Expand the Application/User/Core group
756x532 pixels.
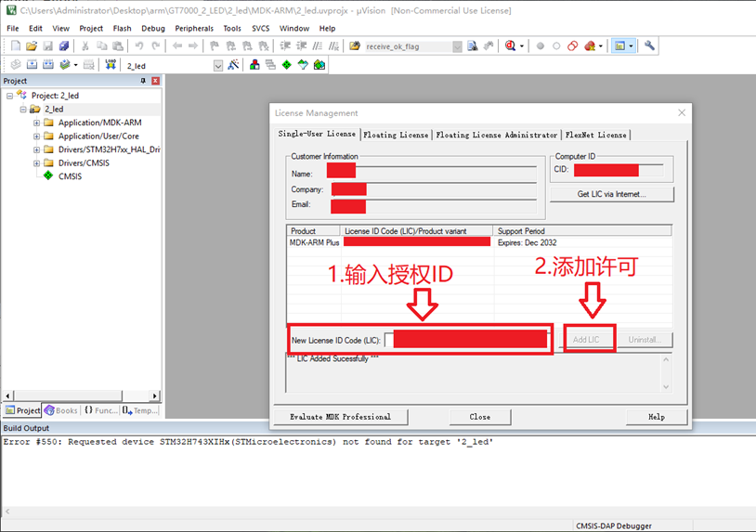pyautogui.click(x=36, y=136)
